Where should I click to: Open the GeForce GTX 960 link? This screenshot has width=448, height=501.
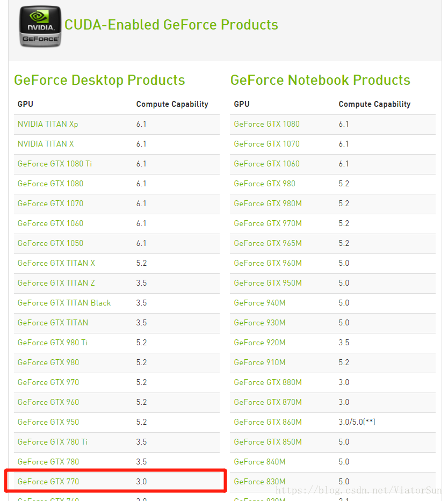[x=48, y=402]
